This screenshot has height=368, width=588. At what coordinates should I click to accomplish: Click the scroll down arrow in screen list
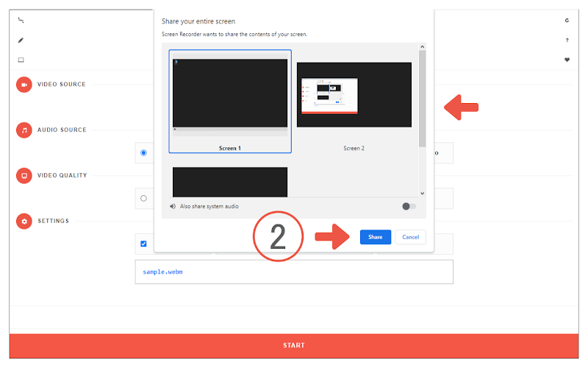pos(422,194)
